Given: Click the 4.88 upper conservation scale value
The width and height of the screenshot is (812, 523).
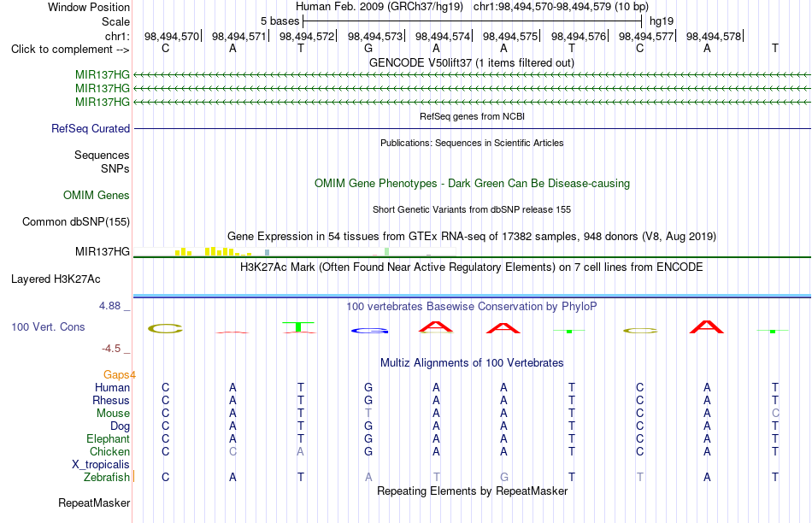Looking at the screenshot, I should (x=110, y=306).
